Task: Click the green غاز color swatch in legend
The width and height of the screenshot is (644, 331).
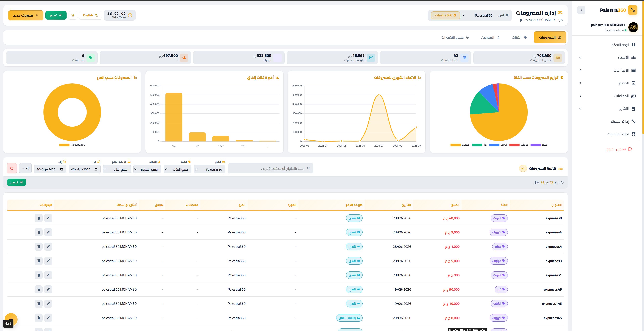Action: click(x=477, y=145)
